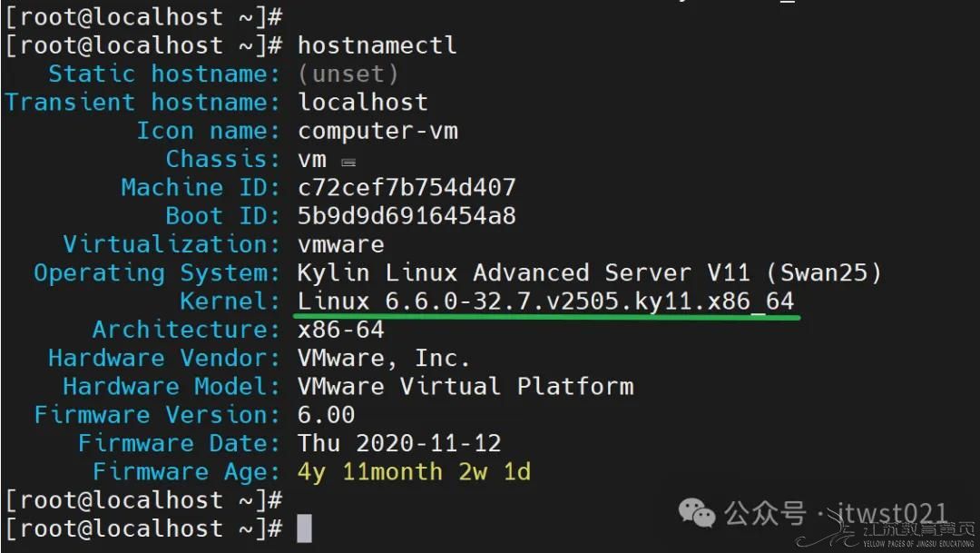The image size is (980, 553).
Task: Click the computer-vm icon name value
Action: pyautogui.click(x=377, y=131)
